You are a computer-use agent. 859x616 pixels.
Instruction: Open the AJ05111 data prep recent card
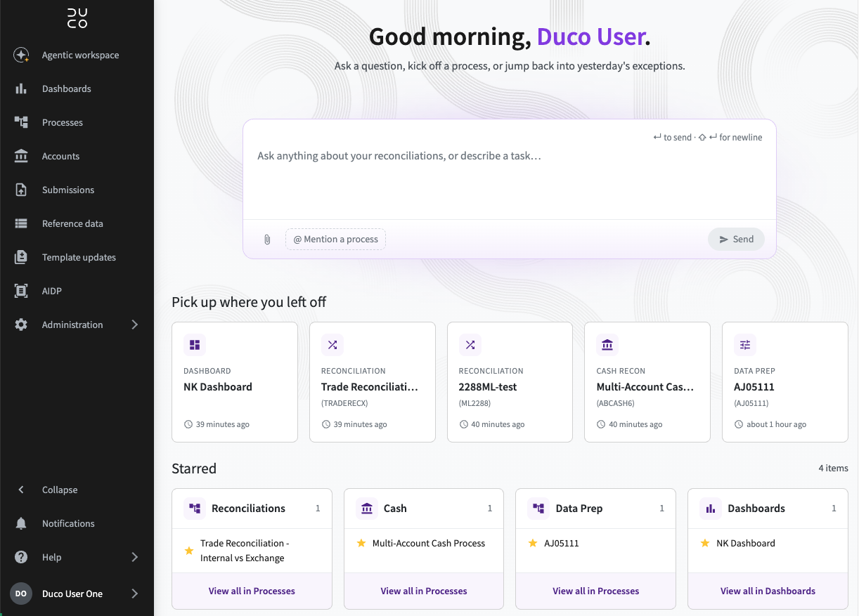(785, 382)
